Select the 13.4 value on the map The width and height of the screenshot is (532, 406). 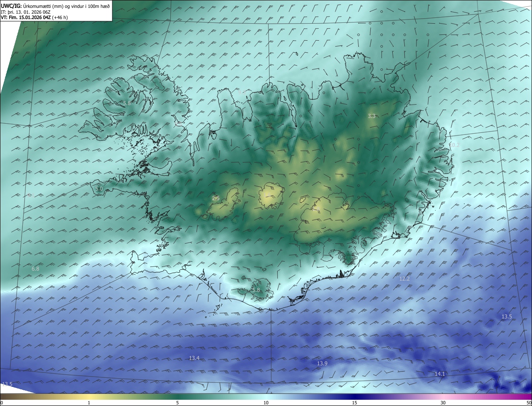pyautogui.click(x=194, y=358)
